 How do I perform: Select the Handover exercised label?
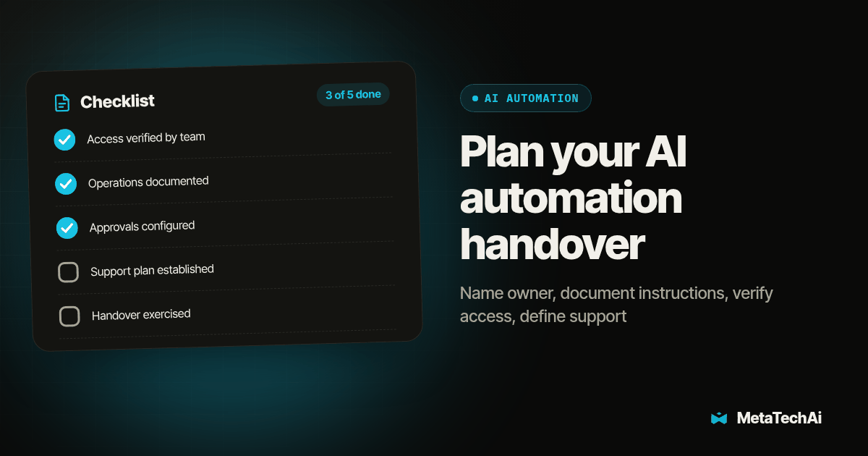pyautogui.click(x=141, y=315)
